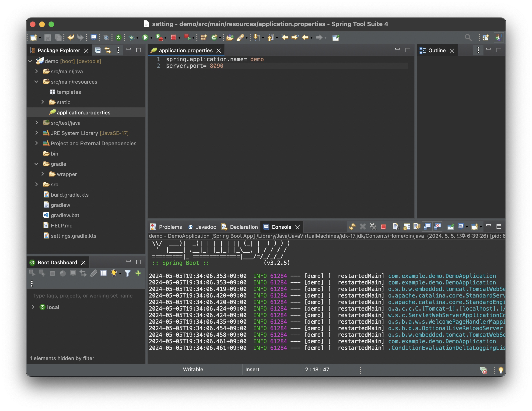Collapse the gradle folder
This screenshot has height=411, width=532.
37,164
